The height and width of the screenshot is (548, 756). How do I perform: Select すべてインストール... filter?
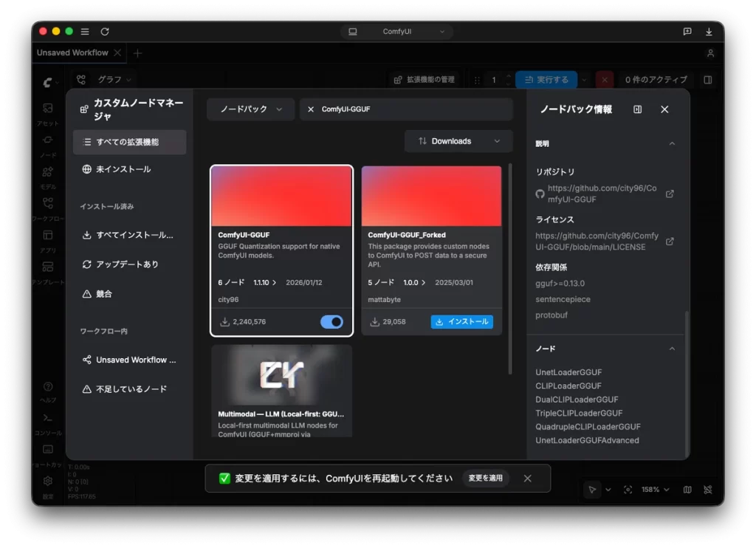click(129, 235)
